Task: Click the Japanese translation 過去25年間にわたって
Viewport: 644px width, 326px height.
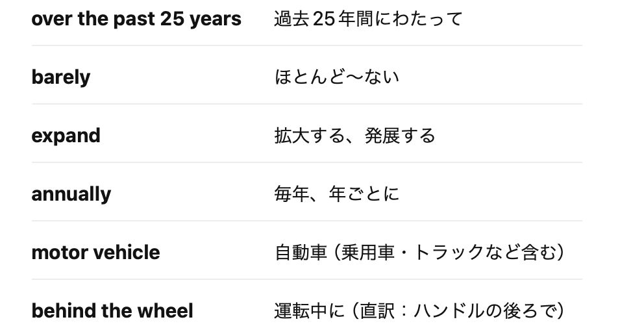Action: (368, 19)
